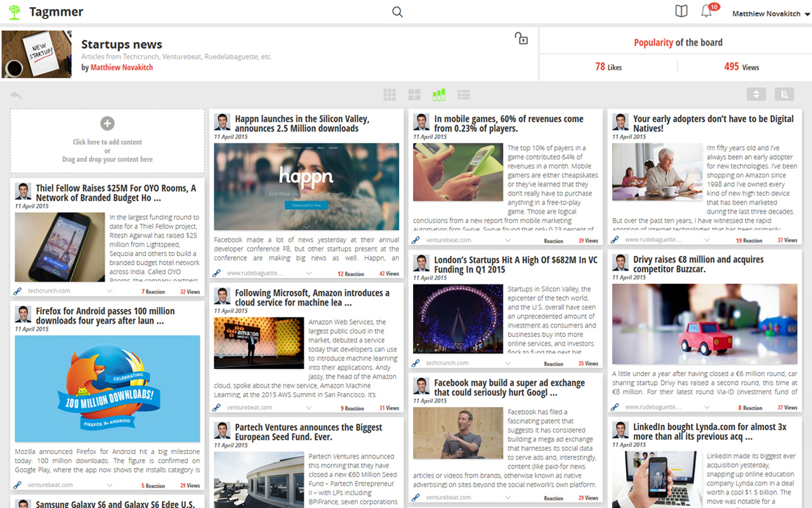This screenshot has width=812, height=508.
Task: Click 39 Views on mobile games card
Action: coord(588,241)
